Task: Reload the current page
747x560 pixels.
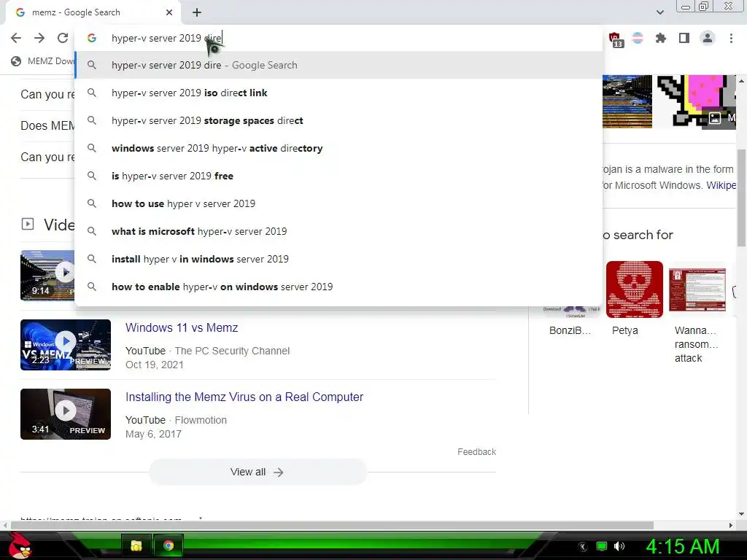Action: click(x=63, y=38)
